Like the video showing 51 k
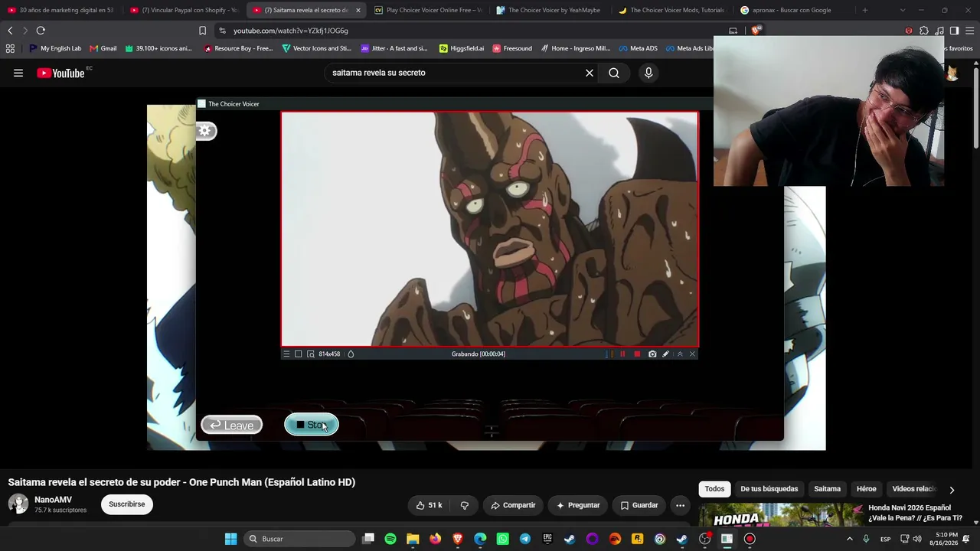Viewport: 980px width, 551px height. pyautogui.click(x=430, y=505)
